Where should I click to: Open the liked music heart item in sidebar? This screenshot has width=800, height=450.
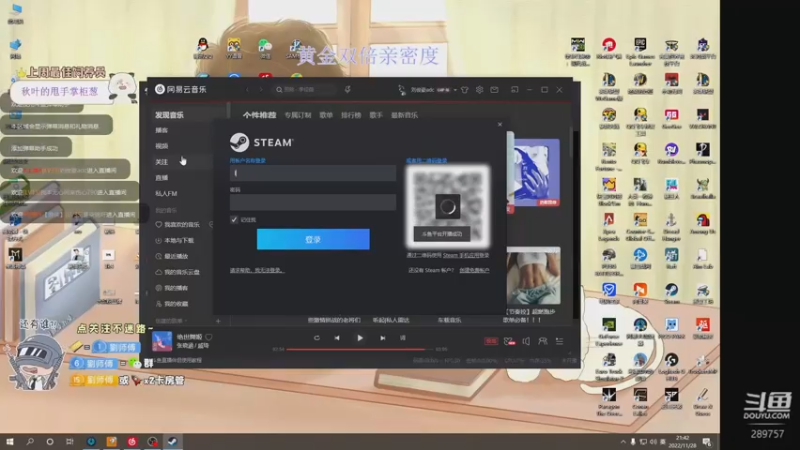point(178,224)
